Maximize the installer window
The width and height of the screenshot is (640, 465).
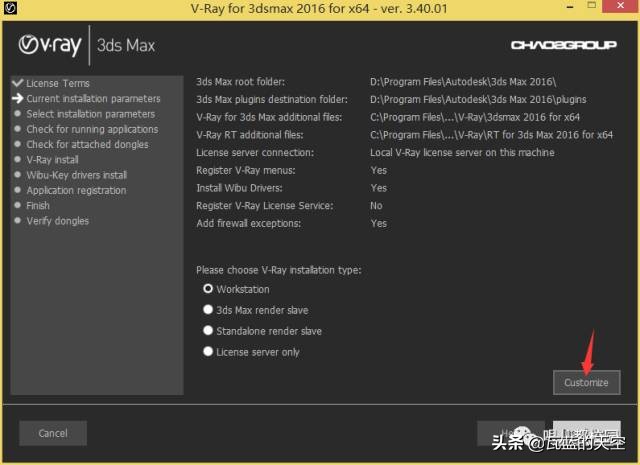point(591,6)
